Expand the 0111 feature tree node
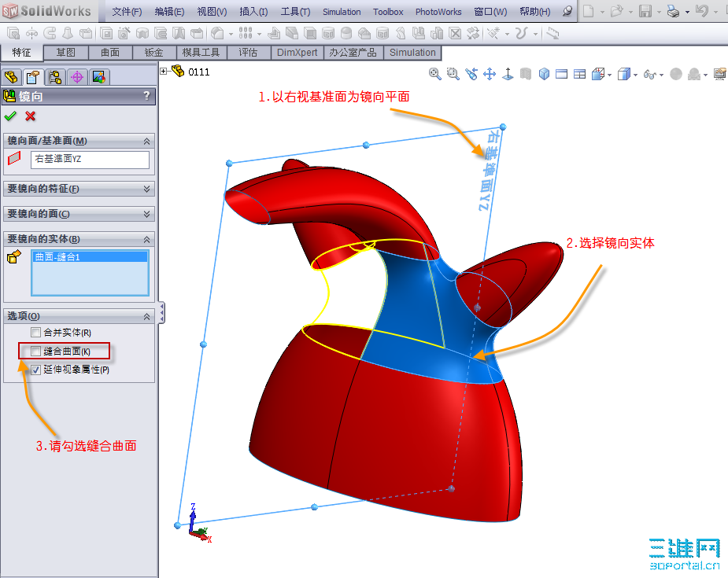 click(164, 72)
